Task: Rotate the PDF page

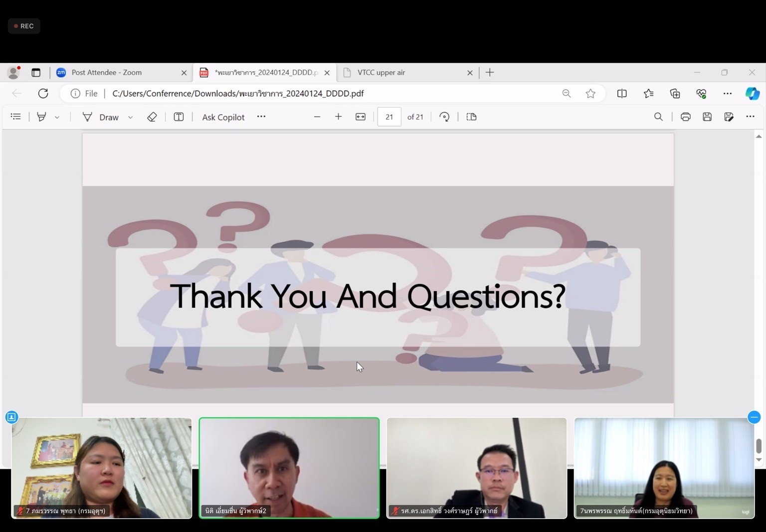Action: click(444, 117)
